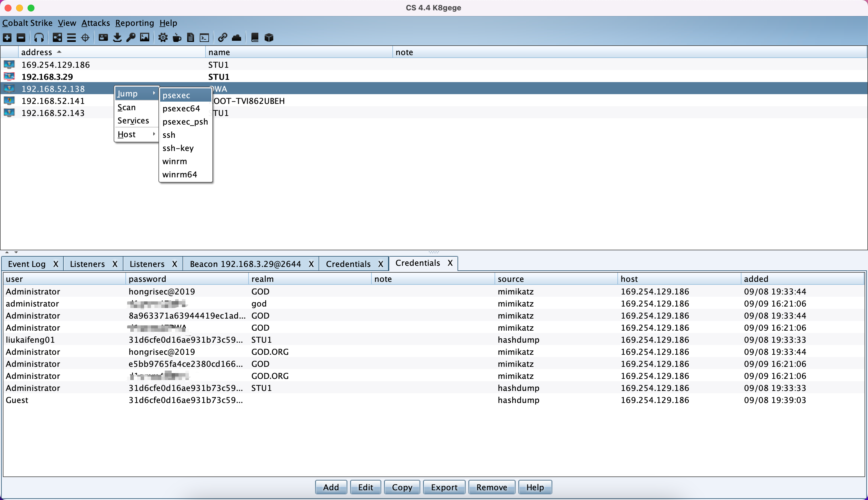Close the Event Log tab
868x500 pixels.
56,264
